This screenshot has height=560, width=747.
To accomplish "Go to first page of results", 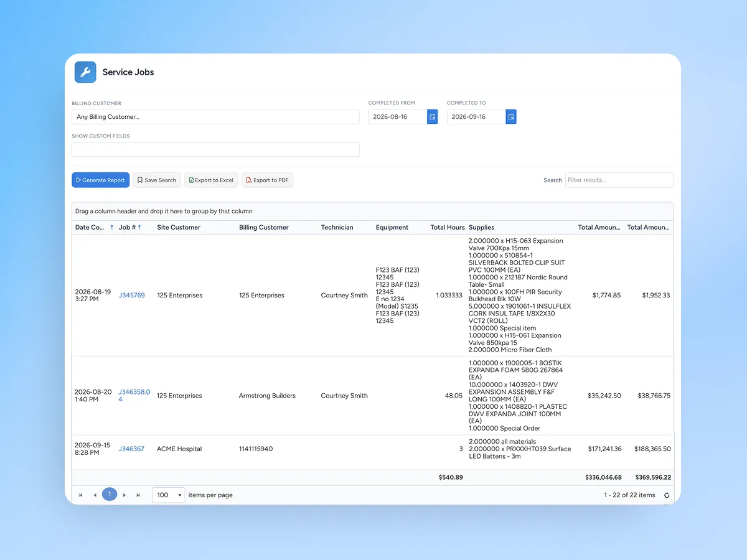I will (x=80, y=495).
